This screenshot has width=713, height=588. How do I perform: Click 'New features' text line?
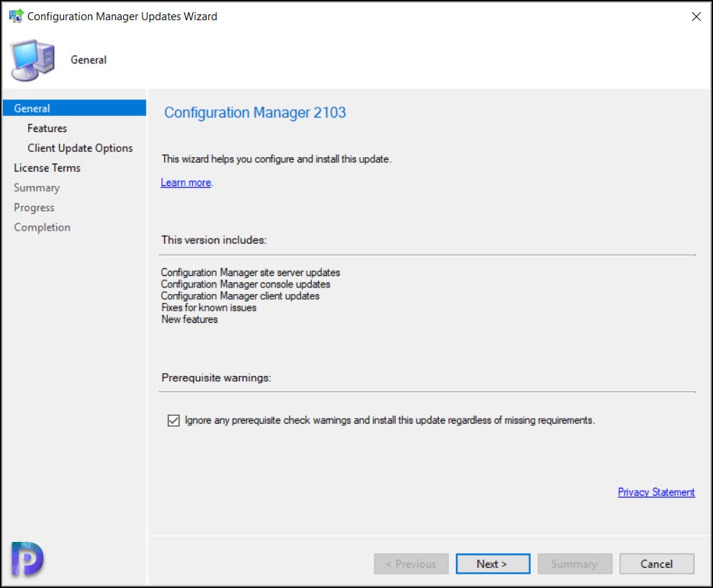[x=189, y=319]
